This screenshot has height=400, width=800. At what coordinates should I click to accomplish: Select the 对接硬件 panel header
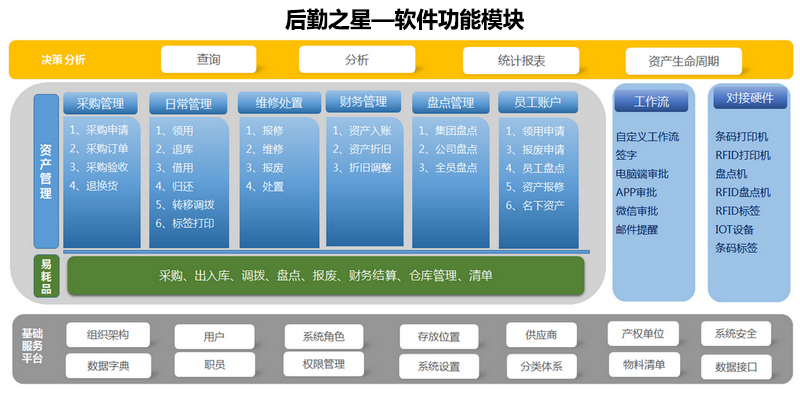749,101
